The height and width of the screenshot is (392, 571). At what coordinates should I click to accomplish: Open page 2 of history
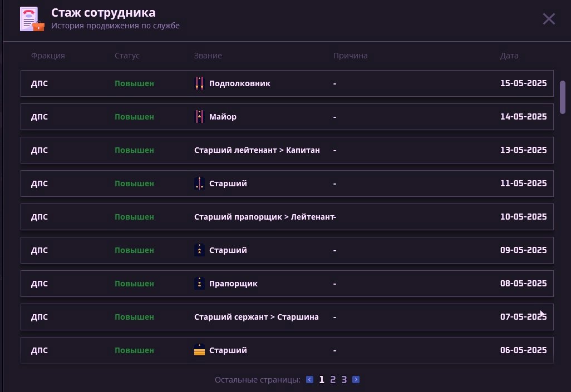click(x=333, y=380)
